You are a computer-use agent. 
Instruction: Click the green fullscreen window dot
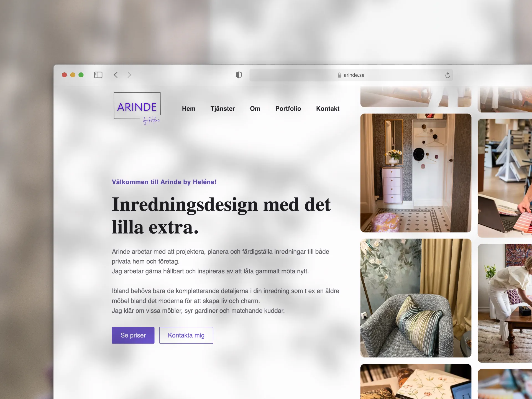(x=81, y=75)
